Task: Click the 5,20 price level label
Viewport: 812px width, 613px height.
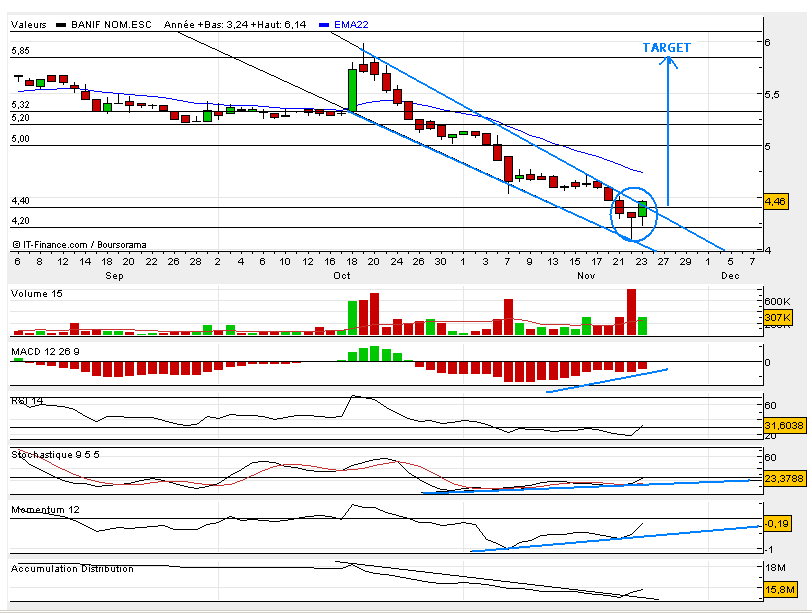Action: (21, 118)
